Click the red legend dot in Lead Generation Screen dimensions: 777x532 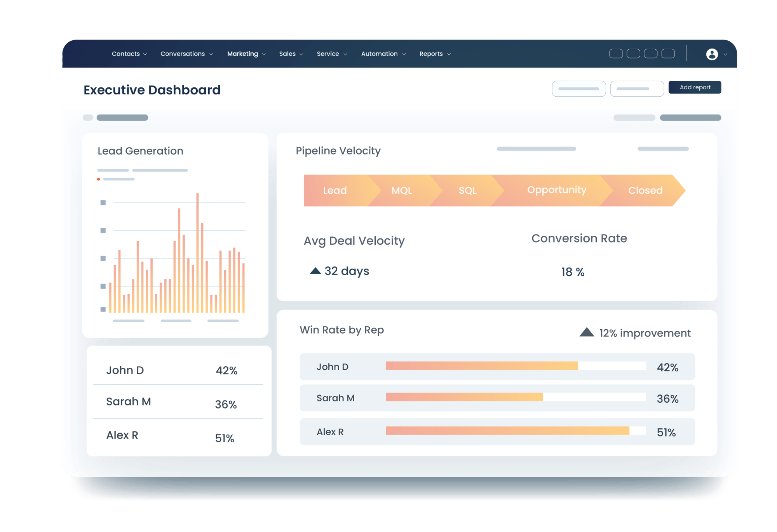[99, 179]
